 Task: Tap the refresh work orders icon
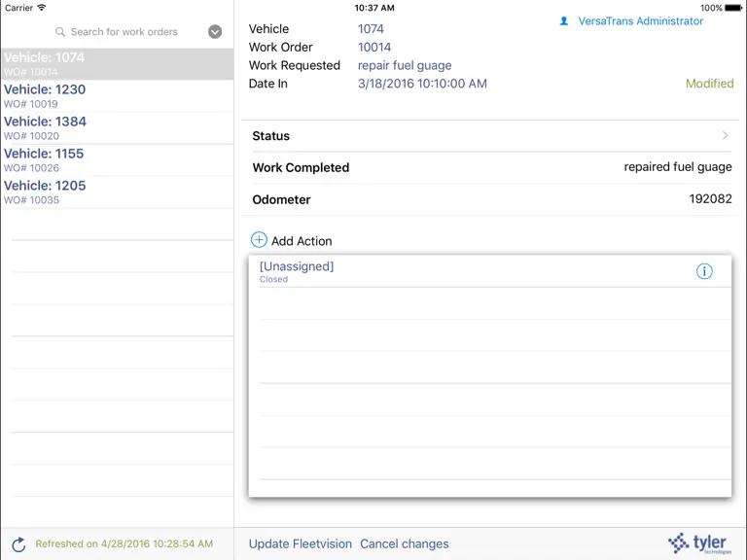[x=18, y=544]
